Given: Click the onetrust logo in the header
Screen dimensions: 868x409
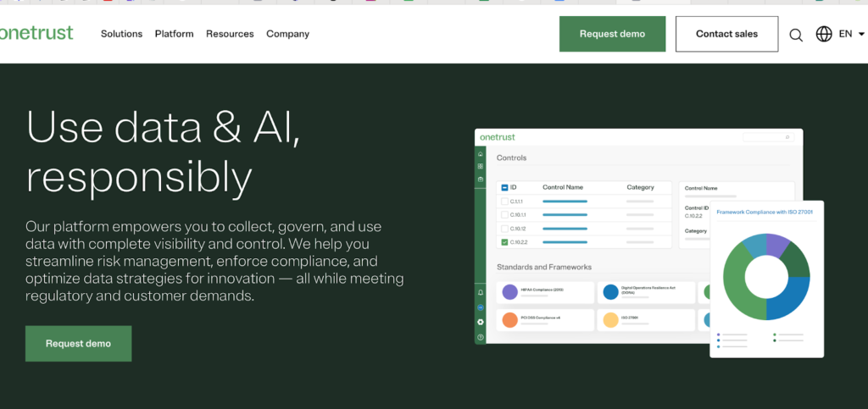Looking at the screenshot, I should 36,33.
